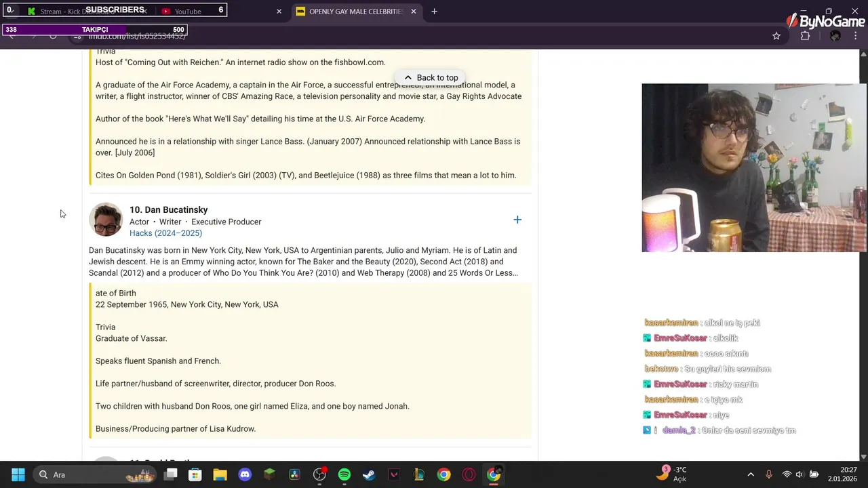Image resolution: width=868 pixels, height=488 pixels.
Task: Open a new browser tab
Action: [435, 12]
